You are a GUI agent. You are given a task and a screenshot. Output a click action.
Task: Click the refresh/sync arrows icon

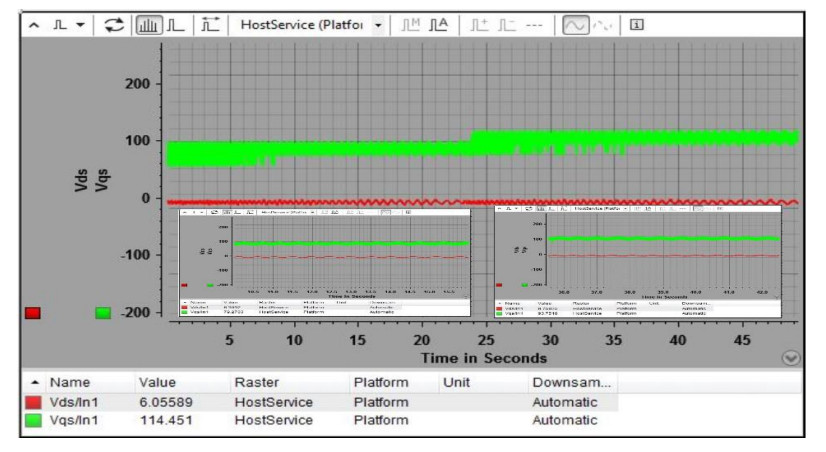[99, 21]
